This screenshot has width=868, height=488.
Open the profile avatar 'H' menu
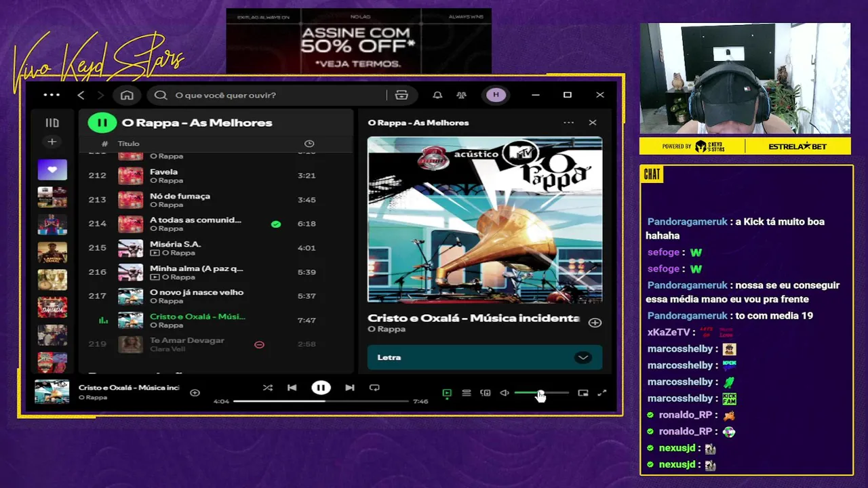click(x=496, y=95)
